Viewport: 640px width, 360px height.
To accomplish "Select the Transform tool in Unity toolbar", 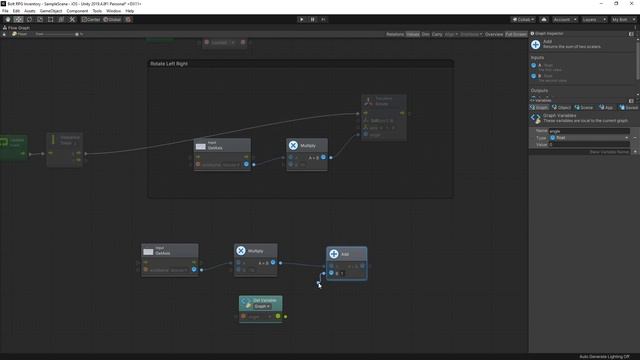I will coord(61,19).
